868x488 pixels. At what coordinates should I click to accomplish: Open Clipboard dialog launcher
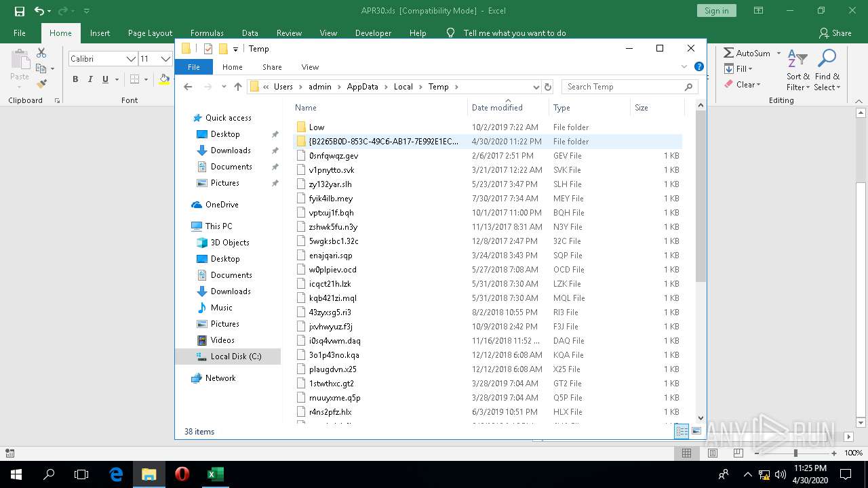pos(57,100)
